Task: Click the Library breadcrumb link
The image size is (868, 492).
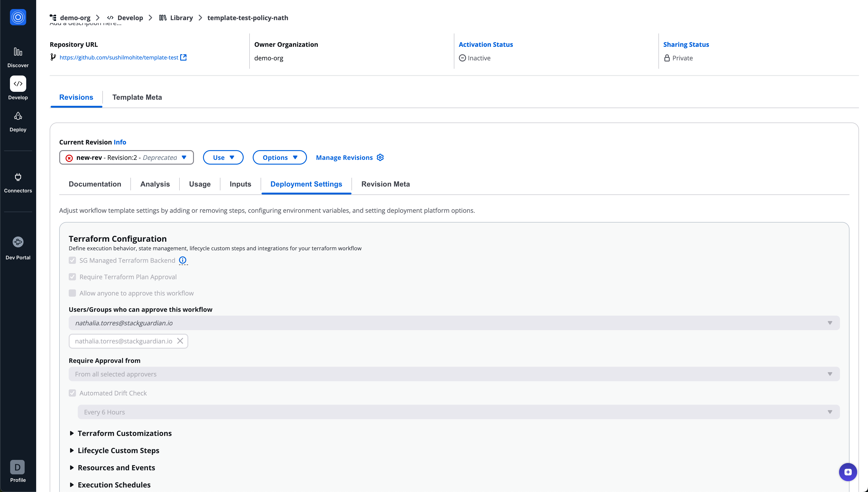Action: coord(181,18)
